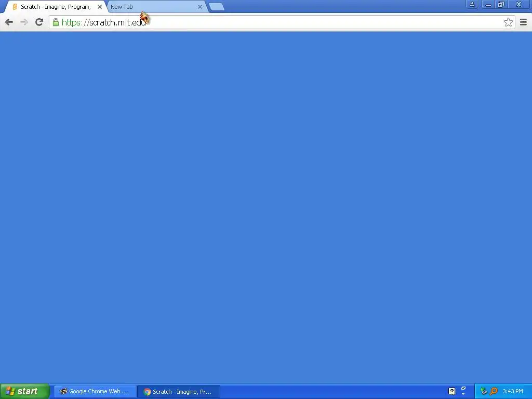The height and width of the screenshot is (399, 532).
Task: Click the forward navigation arrow
Action: point(24,22)
